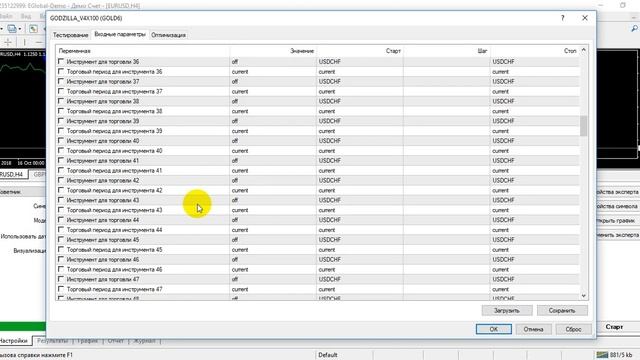Click the search magnifier icon in MetaTrader window
Viewport: 640px width, 360px height.
coord(634,28)
